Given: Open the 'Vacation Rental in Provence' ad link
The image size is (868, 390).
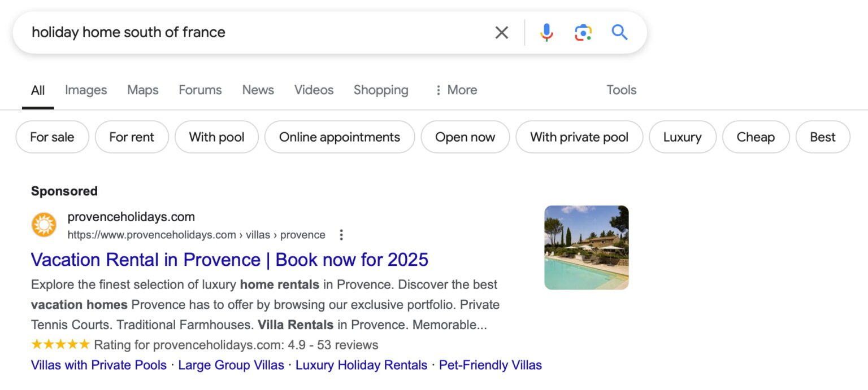Looking at the screenshot, I should (x=229, y=260).
